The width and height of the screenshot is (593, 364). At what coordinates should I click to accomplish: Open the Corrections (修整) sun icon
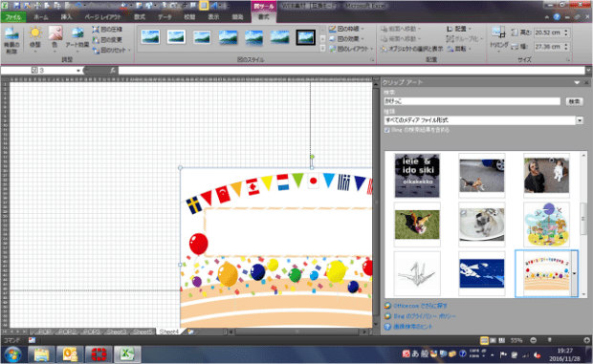(x=34, y=38)
